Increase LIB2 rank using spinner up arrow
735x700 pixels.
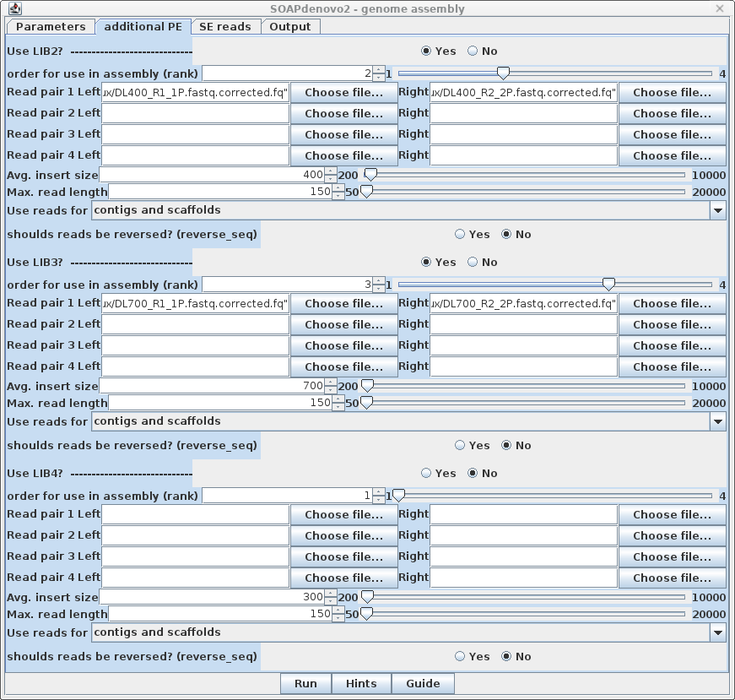[379, 70]
